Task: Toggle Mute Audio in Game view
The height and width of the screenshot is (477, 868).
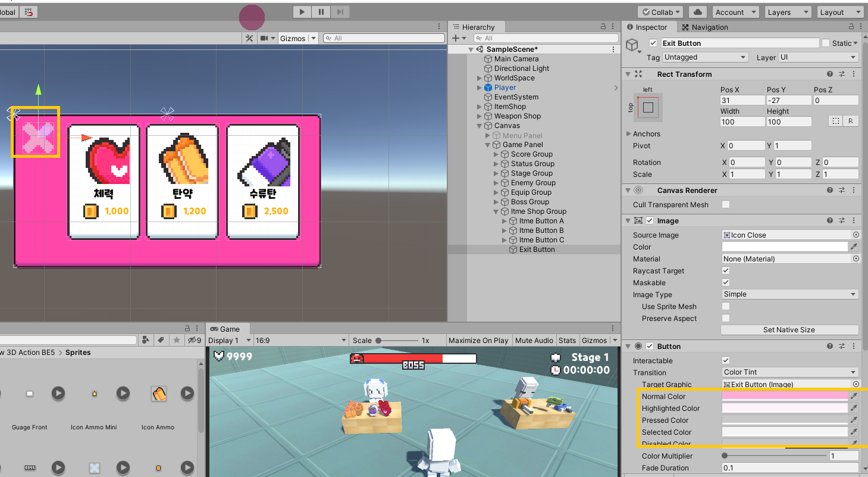Action: [x=534, y=340]
